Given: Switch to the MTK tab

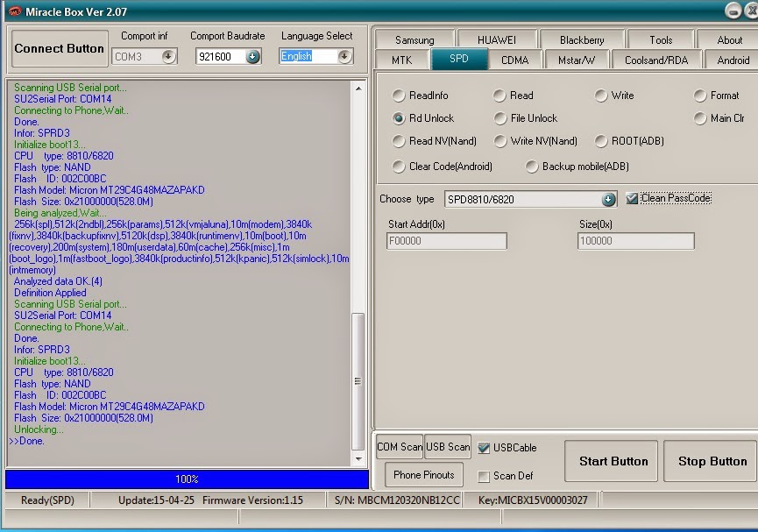Looking at the screenshot, I should pos(401,60).
